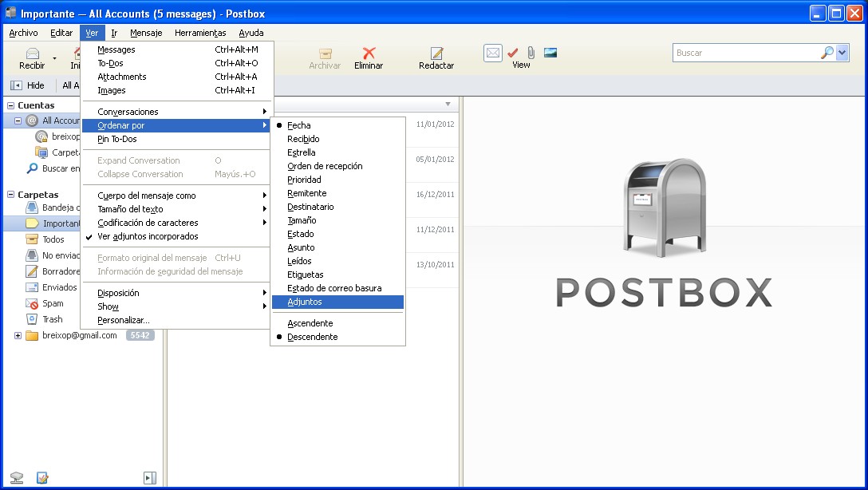Sort by Estado de correo basura
This screenshot has width=868, height=490.
[337, 288]
